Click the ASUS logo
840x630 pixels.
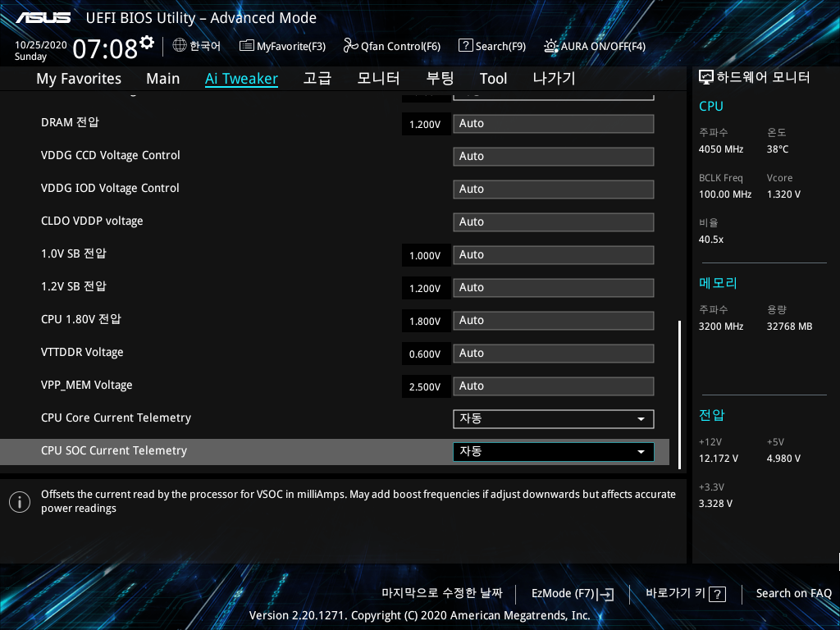point(43,18)
